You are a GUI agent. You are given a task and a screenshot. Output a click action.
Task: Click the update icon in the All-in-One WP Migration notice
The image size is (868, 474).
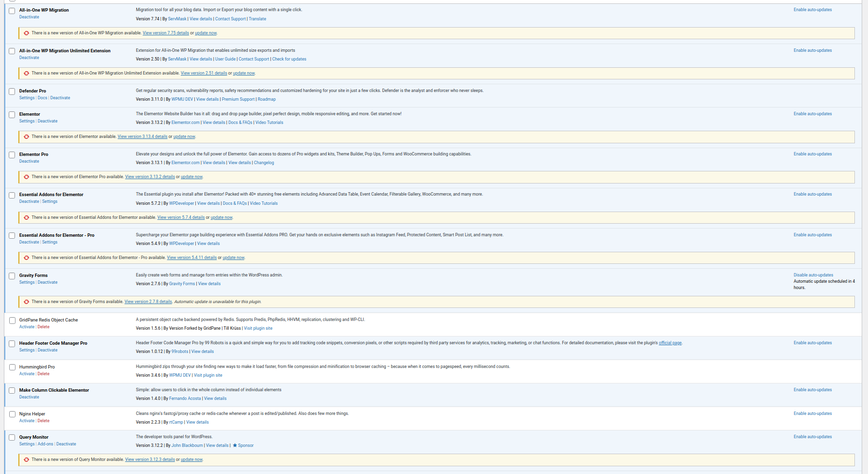[x=27, y=33]
